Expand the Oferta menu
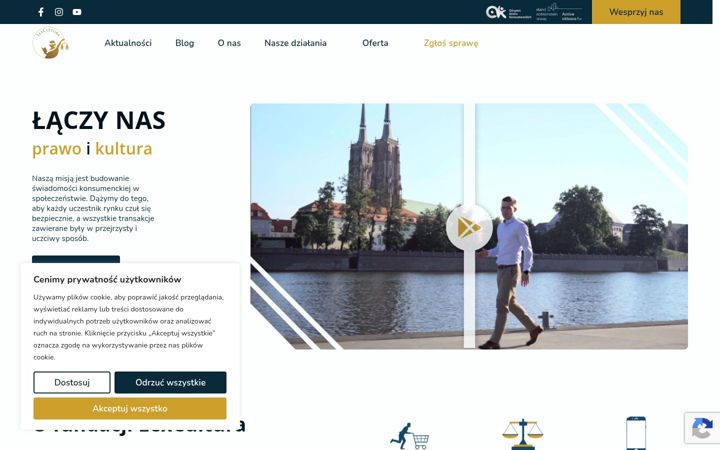720x450 pixels. (x=375, y=43)
